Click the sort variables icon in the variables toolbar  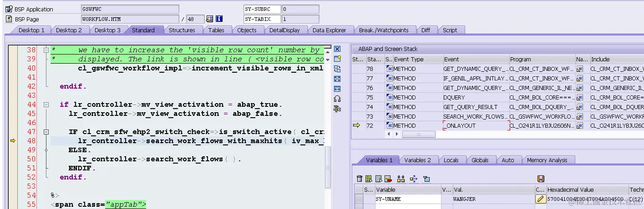click(x=401, y=179)
